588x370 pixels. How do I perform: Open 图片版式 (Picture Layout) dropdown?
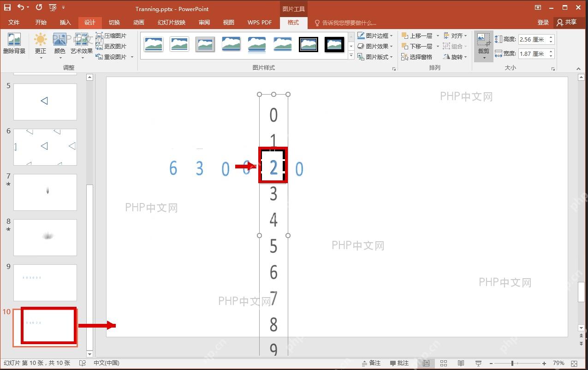[x=375, y=57]
